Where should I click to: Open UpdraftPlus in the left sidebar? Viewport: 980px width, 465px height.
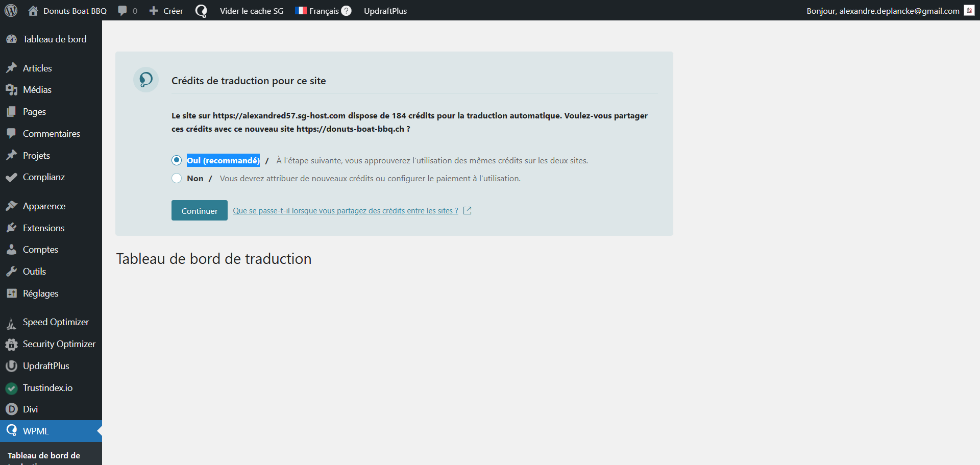pyautogui.click(x=51, y=366)
